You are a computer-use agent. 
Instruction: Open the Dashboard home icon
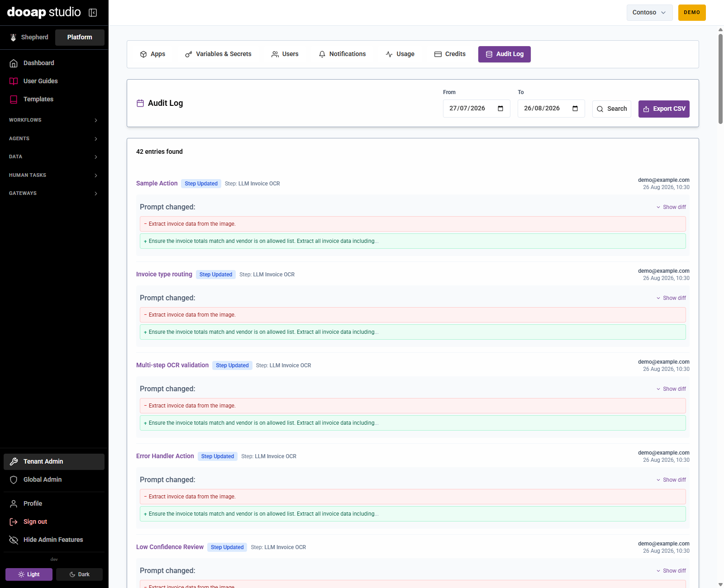[14, 63]
